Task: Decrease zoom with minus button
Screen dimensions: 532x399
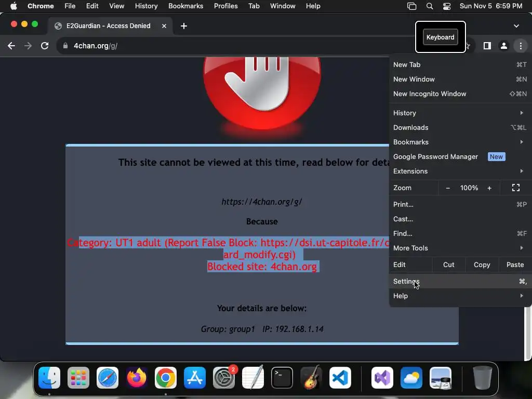Action: pos(447,188)
